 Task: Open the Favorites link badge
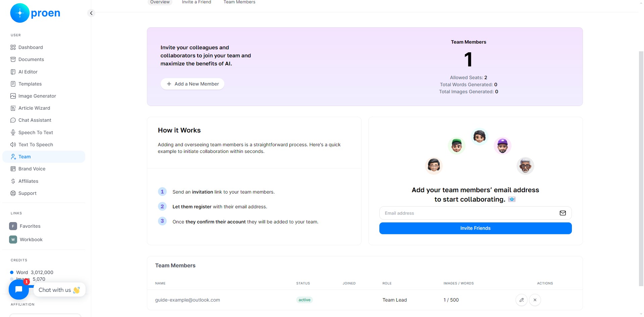(x=13, y=226)
